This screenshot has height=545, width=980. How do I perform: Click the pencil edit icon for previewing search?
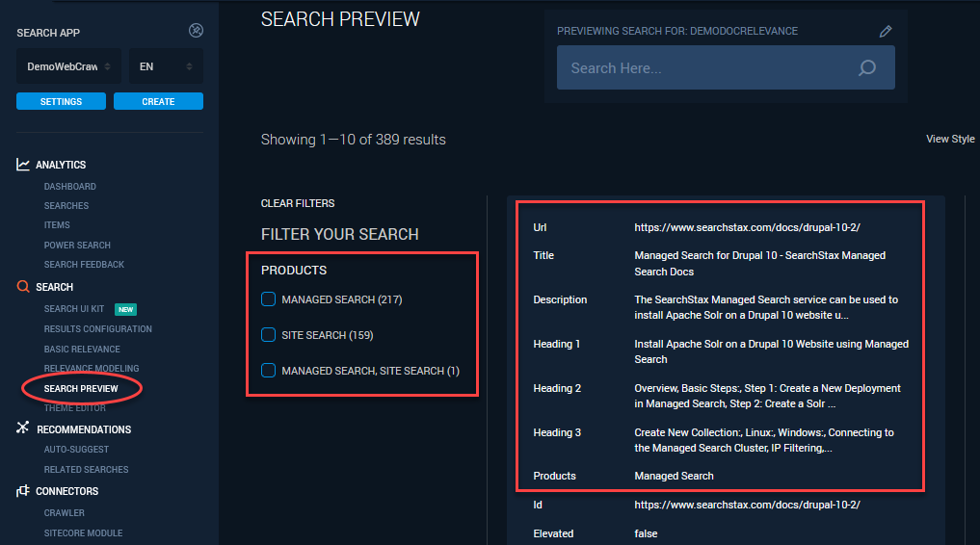coord(885,31)
